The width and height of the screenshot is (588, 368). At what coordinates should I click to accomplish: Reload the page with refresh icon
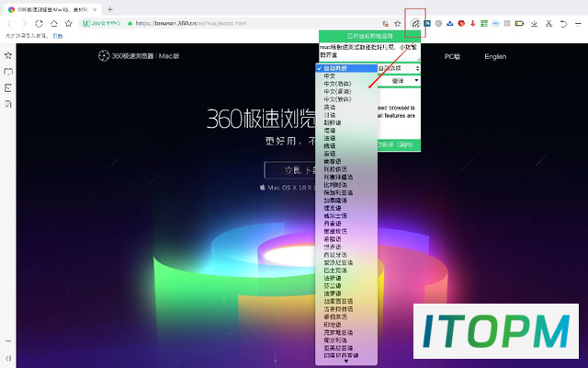coord(39,23)
